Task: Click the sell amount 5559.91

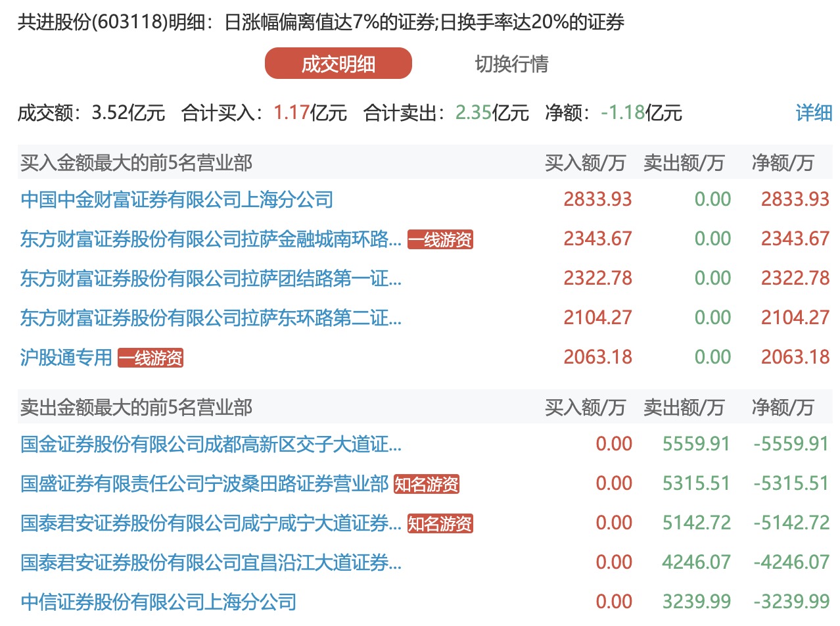Action: pyautogui.click(x=696, y=444)
